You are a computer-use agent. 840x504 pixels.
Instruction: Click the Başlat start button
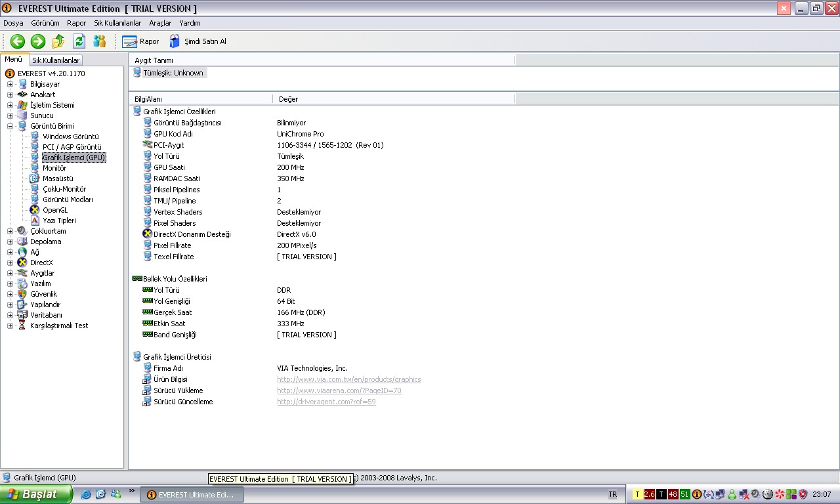pos(36,495)
